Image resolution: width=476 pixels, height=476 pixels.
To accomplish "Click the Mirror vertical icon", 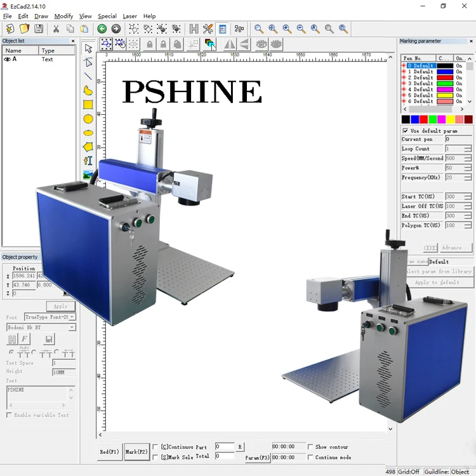I will coord(245,44).
